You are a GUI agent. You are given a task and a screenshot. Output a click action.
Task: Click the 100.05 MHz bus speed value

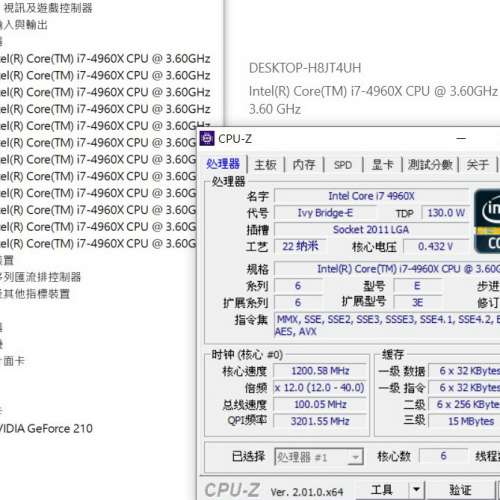320,404
